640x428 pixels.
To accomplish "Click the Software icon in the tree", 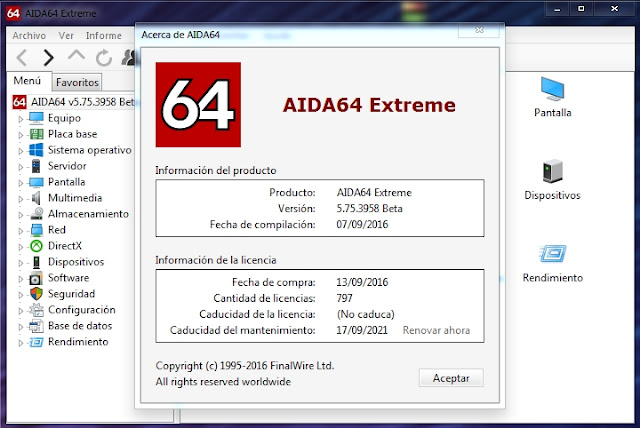I will (36, 278).
